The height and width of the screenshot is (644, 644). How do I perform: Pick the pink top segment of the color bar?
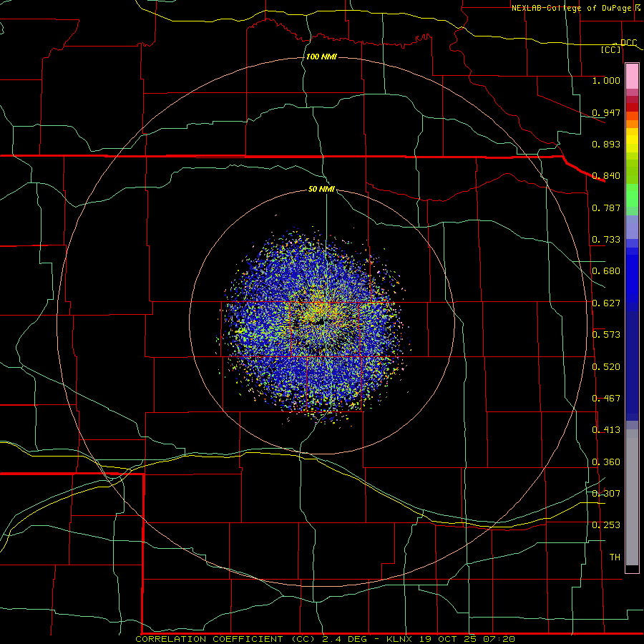coord(632,76)
